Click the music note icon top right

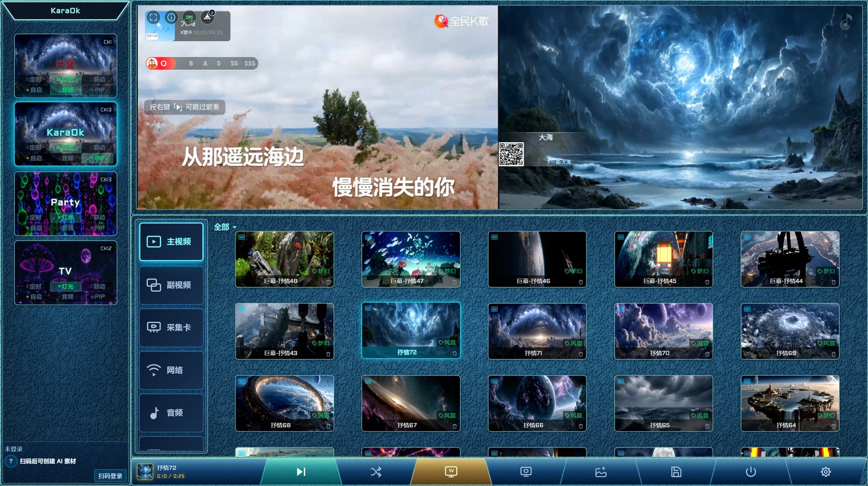(846, 22)
